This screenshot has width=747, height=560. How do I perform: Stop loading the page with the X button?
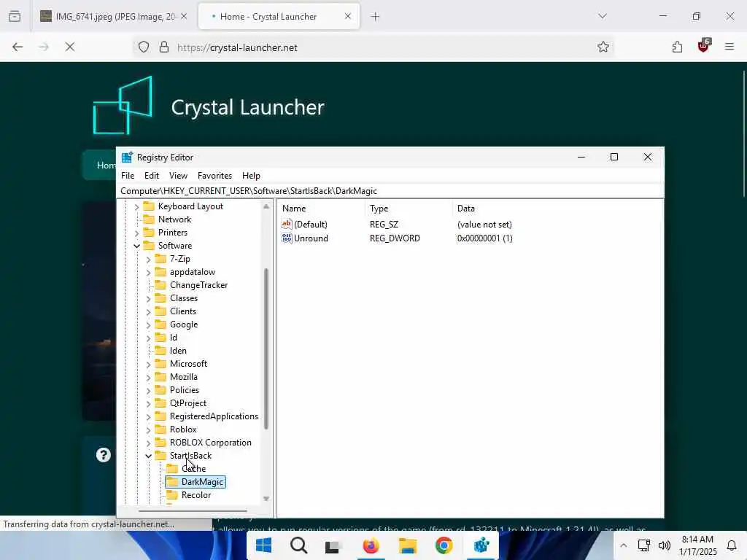[70, 47]
